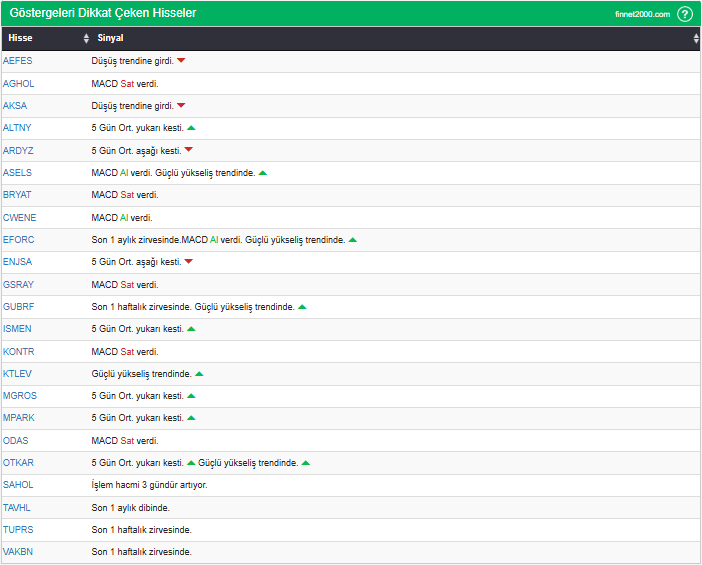
Task: View the TUPRS stock
Action: [18, 530]
